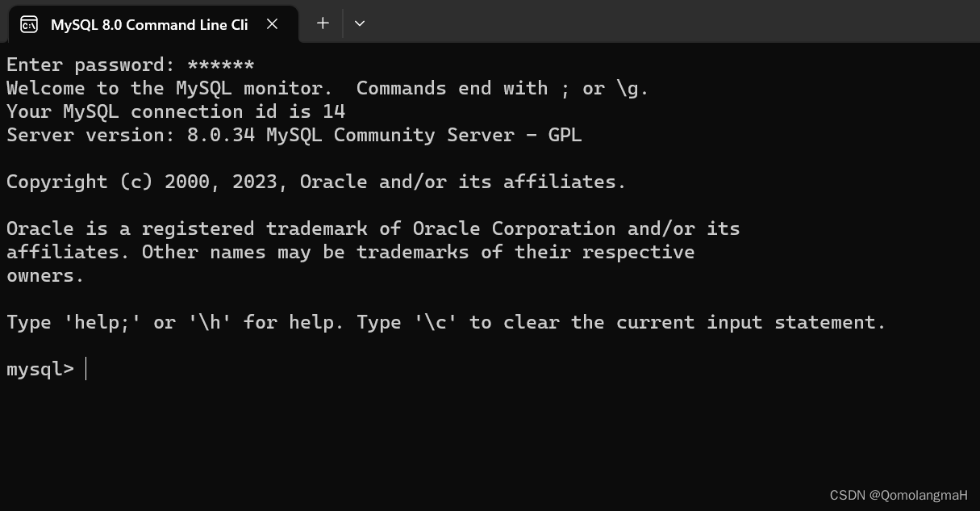Expand the new tab profile dropdown chevron
The height and width of the screenshot is (511, 980).
pyautogui.click(x=360, y=23)
